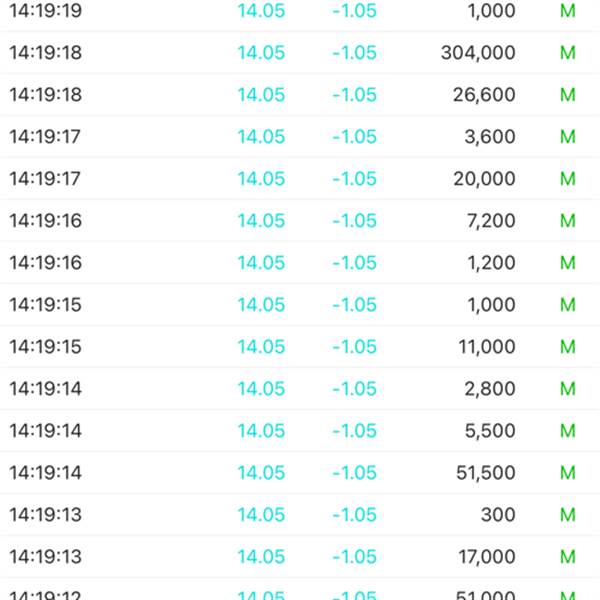
Task: Click the 7,200 volume trade entry
Action: [x=300, y=221]
